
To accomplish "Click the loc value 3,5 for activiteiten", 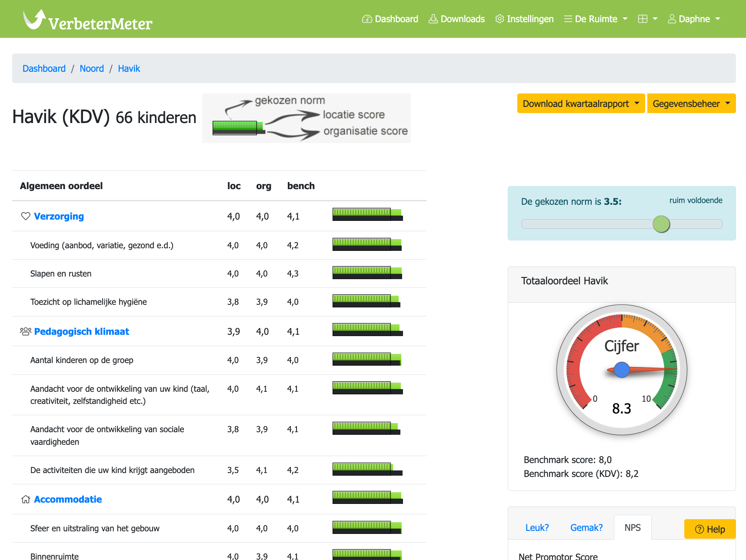I will coord(233,470).
